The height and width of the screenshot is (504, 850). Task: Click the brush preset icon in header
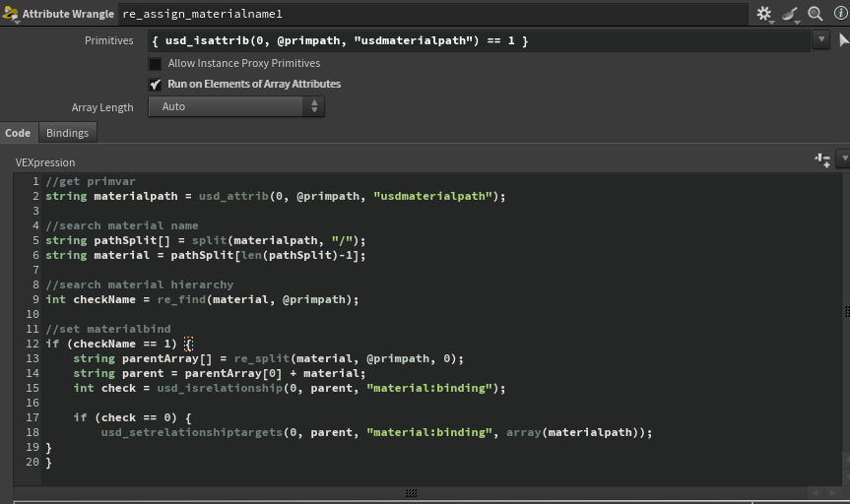click(x=790, y=14)
